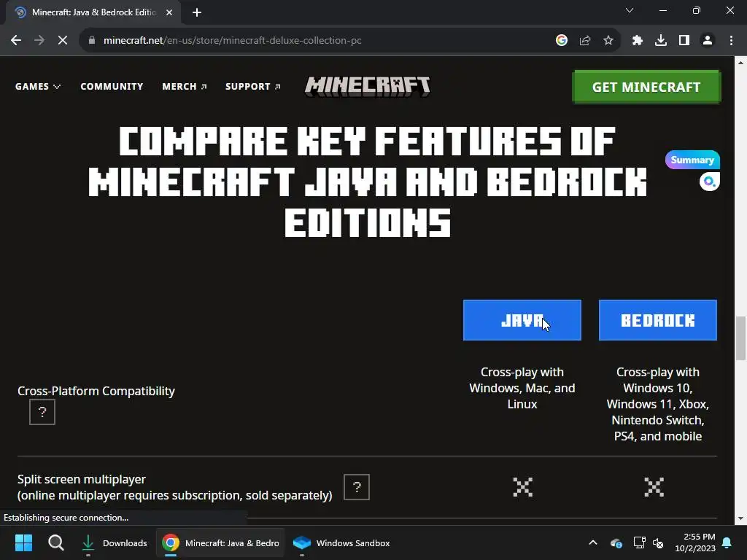
Task: Show Chrome downloads
Action: 661,41
